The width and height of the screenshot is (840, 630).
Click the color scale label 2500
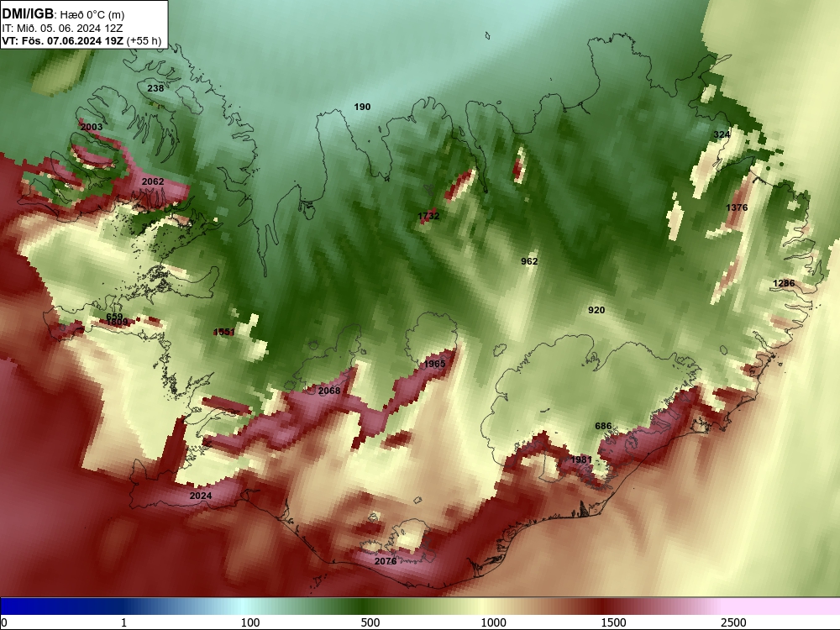click(x=733, y=622)
